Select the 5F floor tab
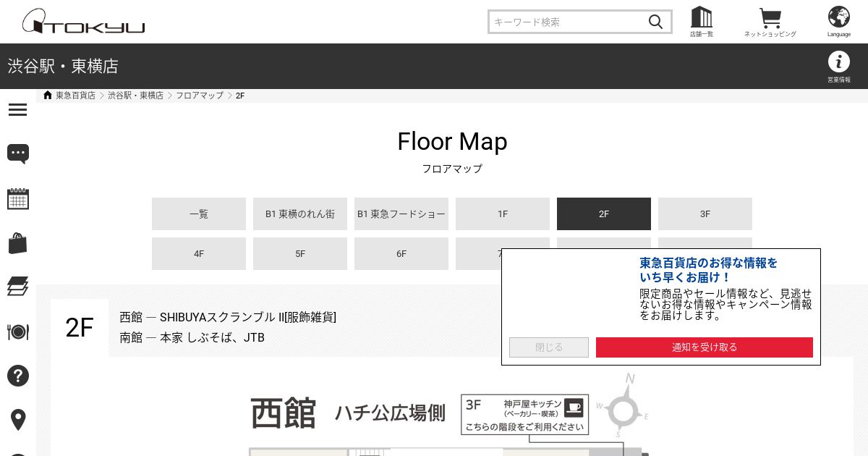 click(x=300, y=253)
